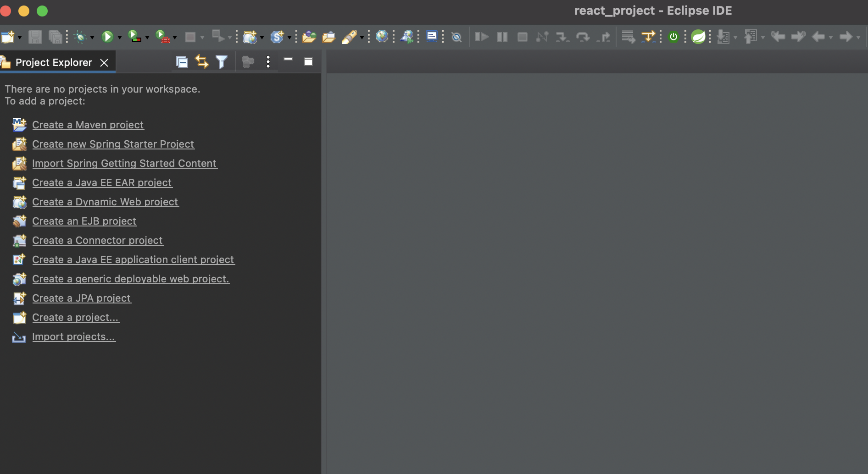
Task: Click the Step Over icon
Action: click(x=583, y=37)
